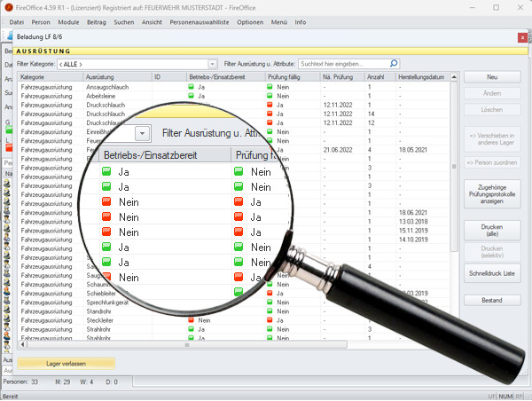The height and width of the screenshot is (401, 532).
Task: Click the red Nein icon in Steckleiter row
Action: click(192, 320)
